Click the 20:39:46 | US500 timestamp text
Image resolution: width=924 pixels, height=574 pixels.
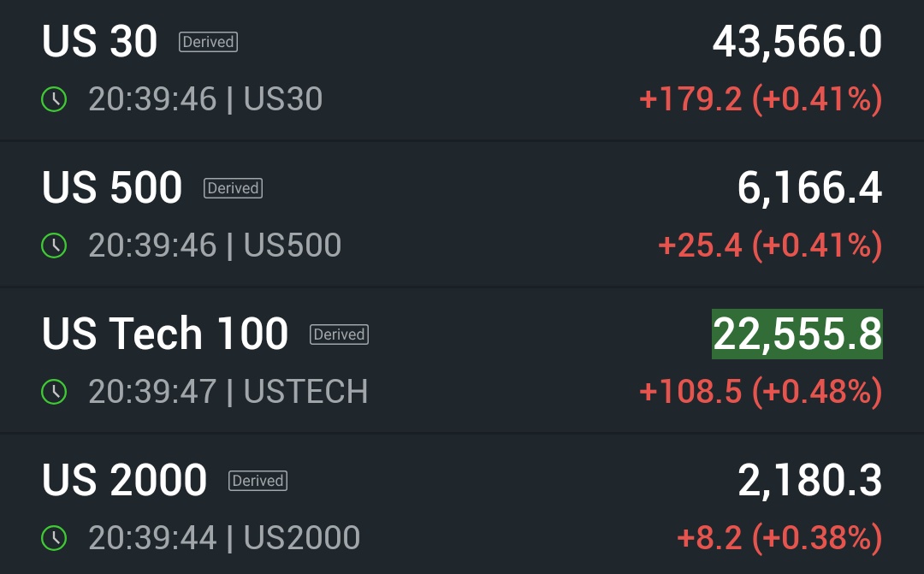click(215, 246)
